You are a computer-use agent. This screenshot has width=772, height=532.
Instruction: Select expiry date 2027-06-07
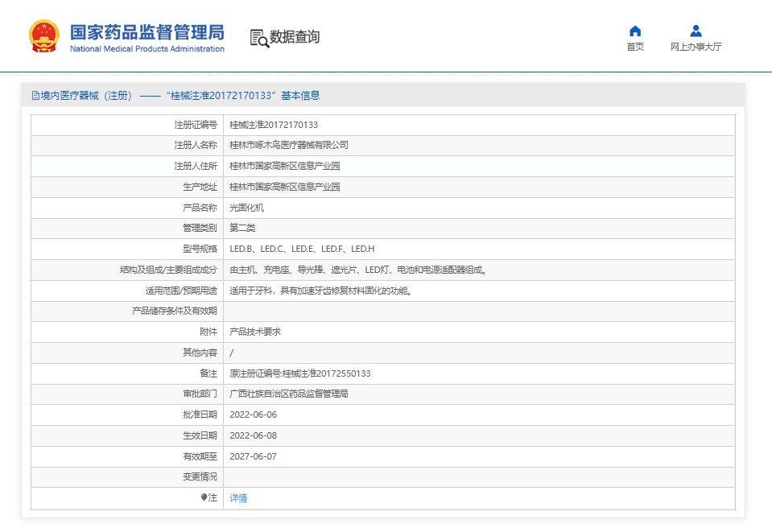coord(253,456)
